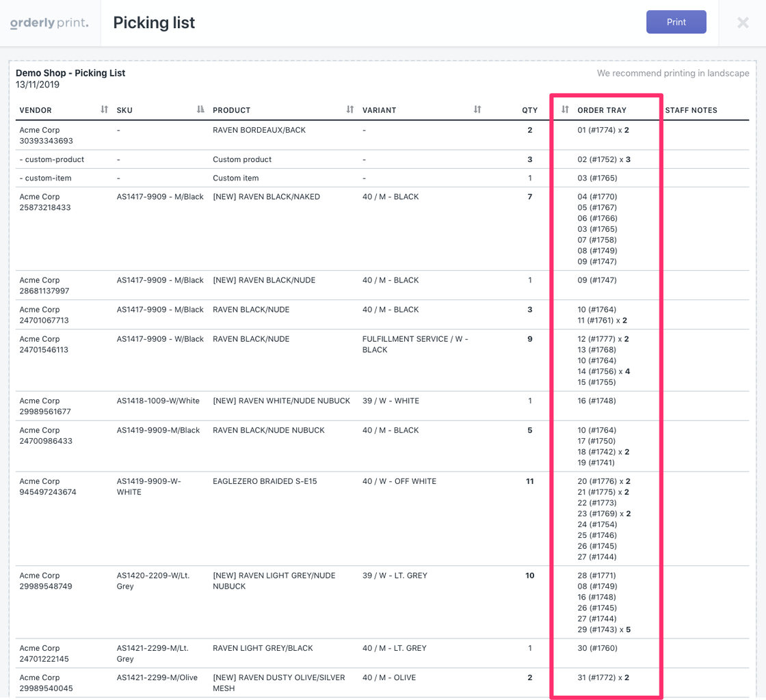766x700 pixels.
Task: Select tray entry 29 (#1743) x 5
Action: 603,630
